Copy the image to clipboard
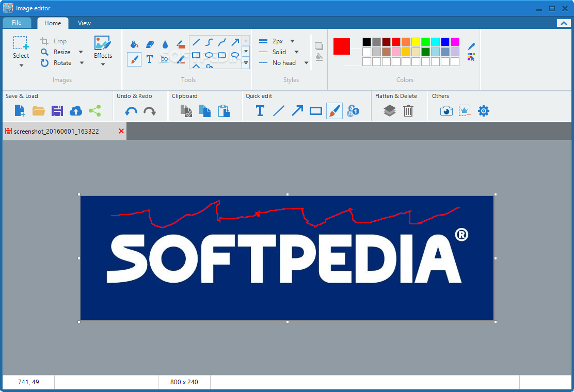 click(x=205, y=111)
